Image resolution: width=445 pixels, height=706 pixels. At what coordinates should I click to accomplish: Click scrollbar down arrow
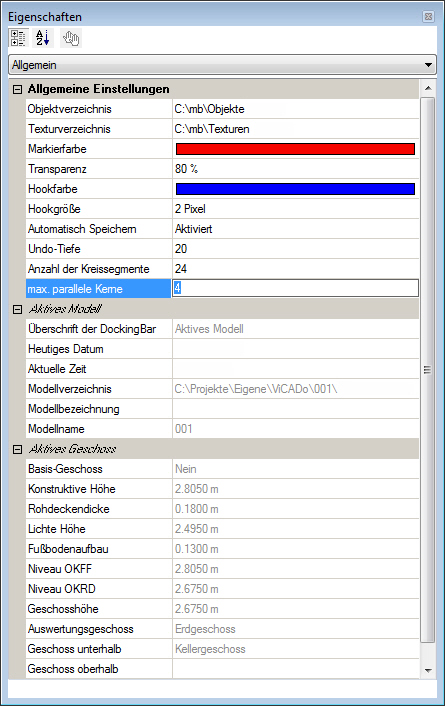[x=428, y=670]
